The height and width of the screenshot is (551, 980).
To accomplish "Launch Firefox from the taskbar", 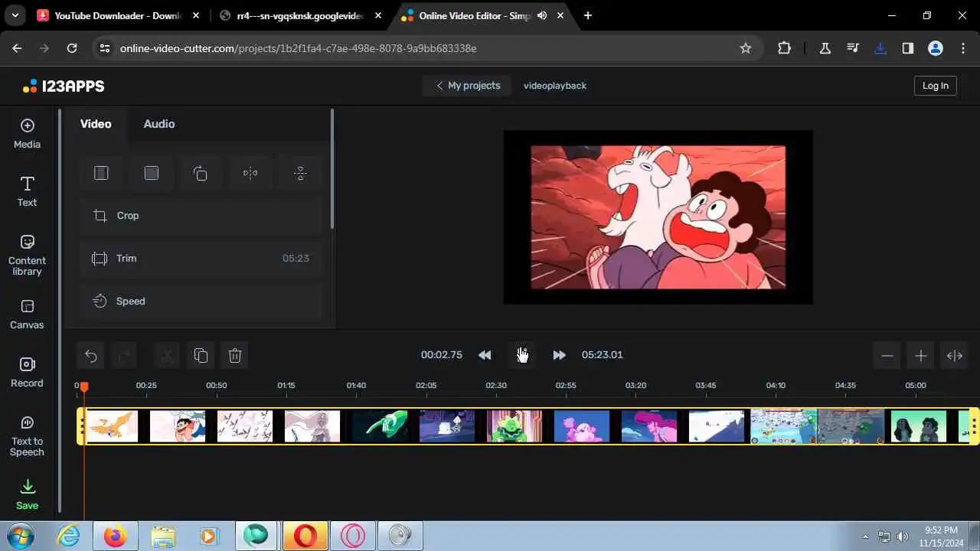I will (x=116, y=536).
